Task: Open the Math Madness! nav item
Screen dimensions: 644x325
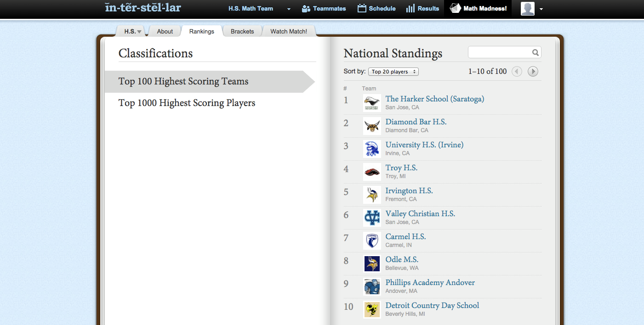Action: click(478, 9)
